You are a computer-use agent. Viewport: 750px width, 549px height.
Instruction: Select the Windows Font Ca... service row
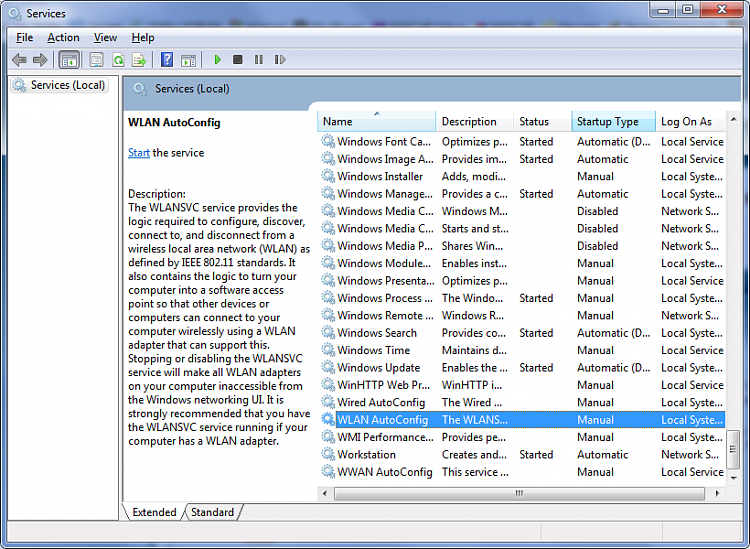(521, 142)
